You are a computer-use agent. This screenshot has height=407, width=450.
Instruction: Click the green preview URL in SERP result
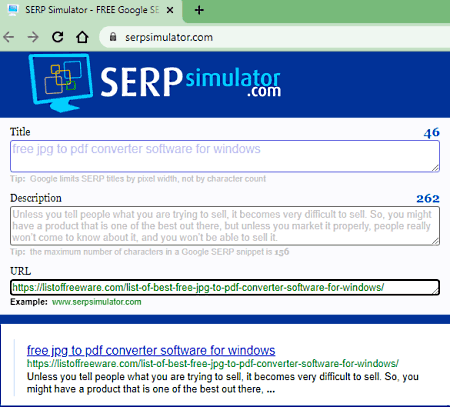tap(213, 364)
